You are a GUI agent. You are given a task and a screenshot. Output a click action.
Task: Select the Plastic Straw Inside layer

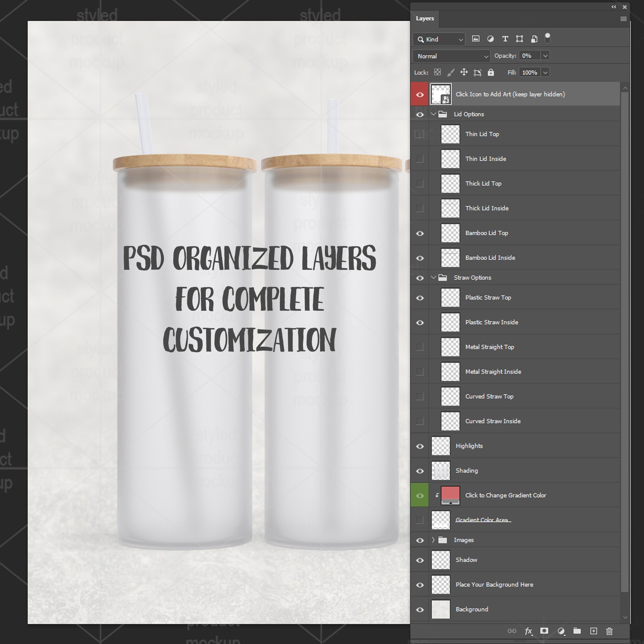click(x=515, y=322)
